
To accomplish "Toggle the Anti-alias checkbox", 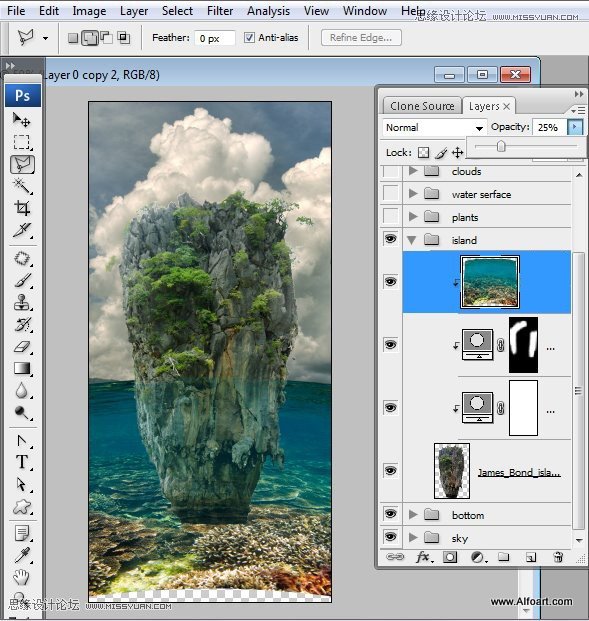I will tap(249, 38).
